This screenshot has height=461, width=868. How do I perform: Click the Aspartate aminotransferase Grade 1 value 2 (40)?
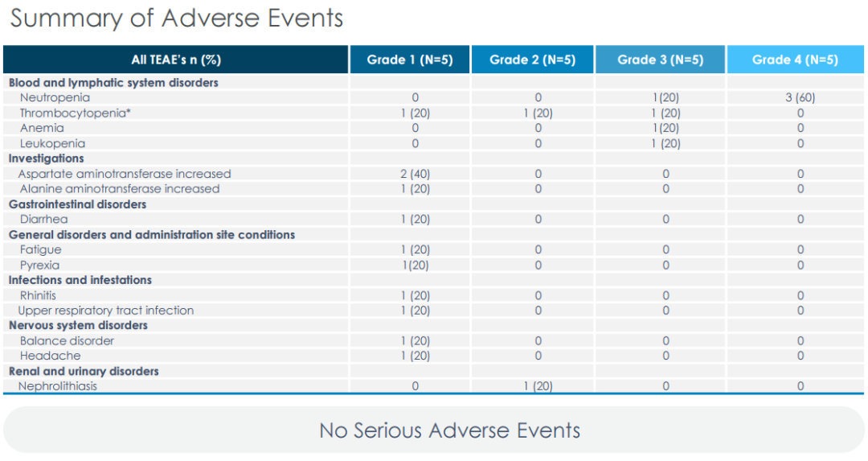click(416, 174)
